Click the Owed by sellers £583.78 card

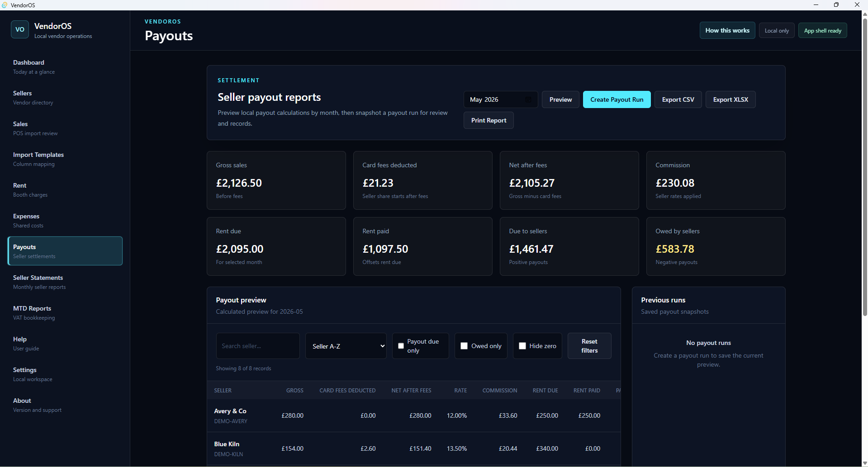click(x=716, y=246)
